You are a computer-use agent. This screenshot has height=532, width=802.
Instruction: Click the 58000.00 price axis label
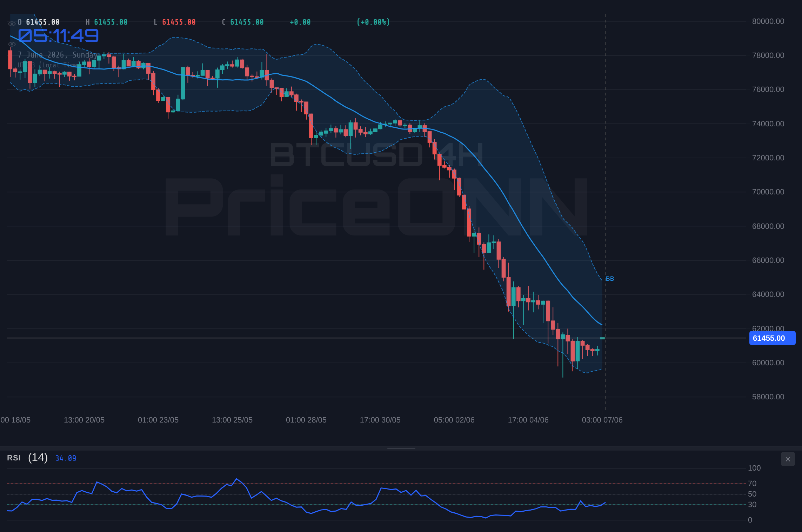pyautogui.click(x=768, y=397)
